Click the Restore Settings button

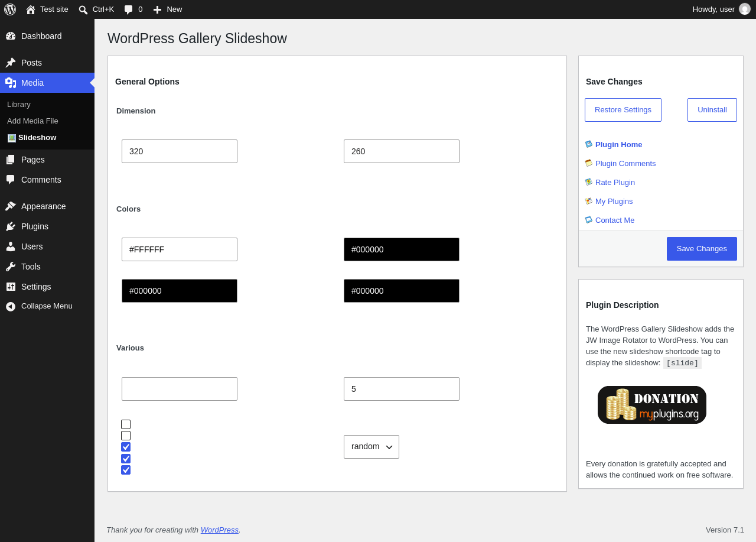[623, 110]
